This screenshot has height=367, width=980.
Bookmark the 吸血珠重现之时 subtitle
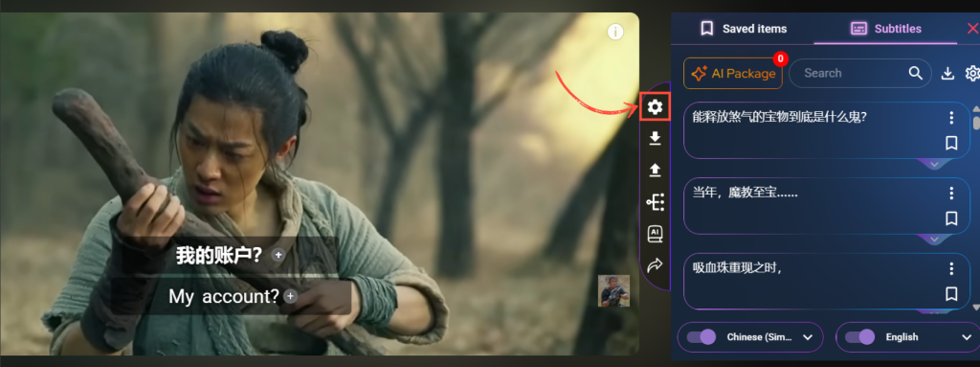(951, 294)
